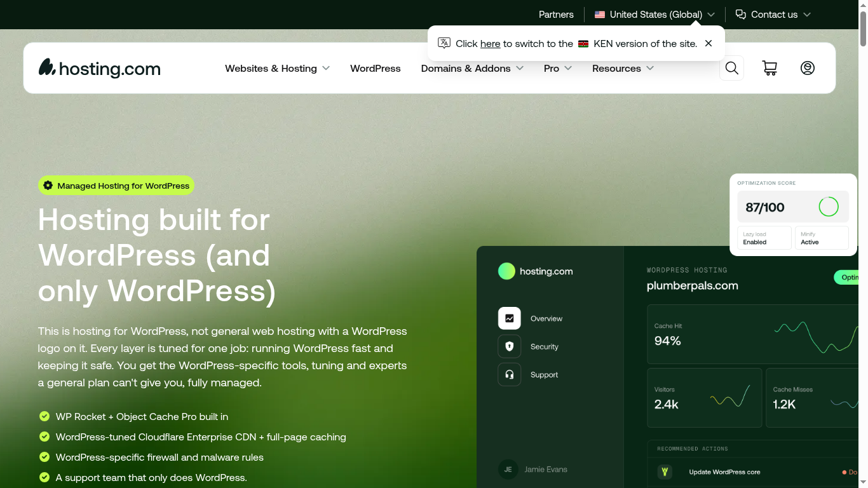868x488 pixels.
Task: Click the JE avatar for Jamie Evans
Action: pyautogui.click(x=508, y=470)
